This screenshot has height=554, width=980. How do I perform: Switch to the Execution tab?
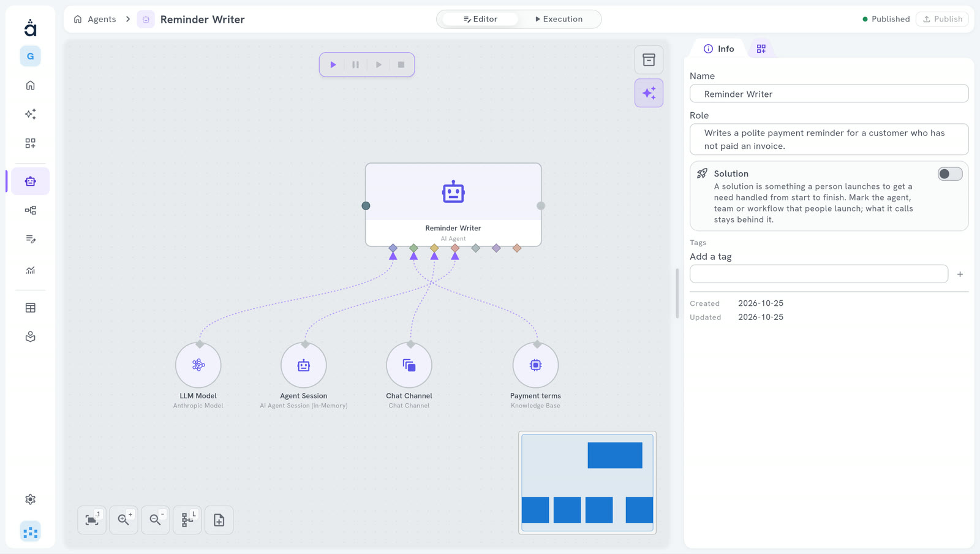pos(559,19)
